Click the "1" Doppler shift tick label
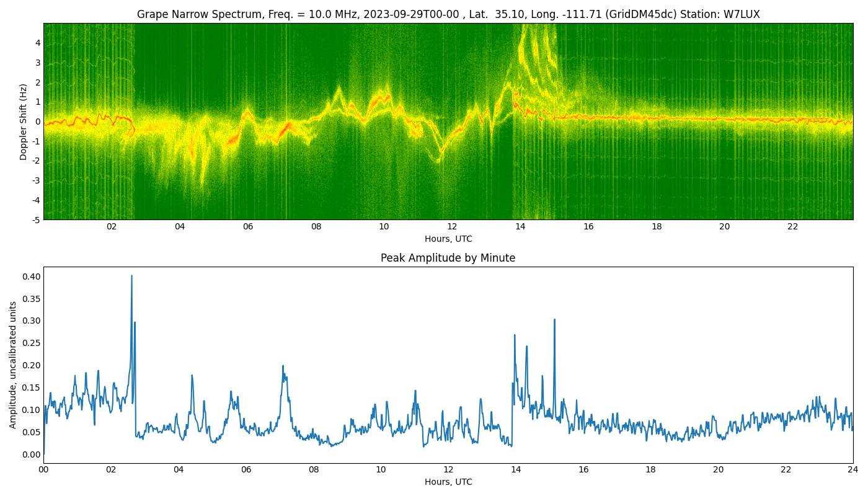 pos(38,102)
